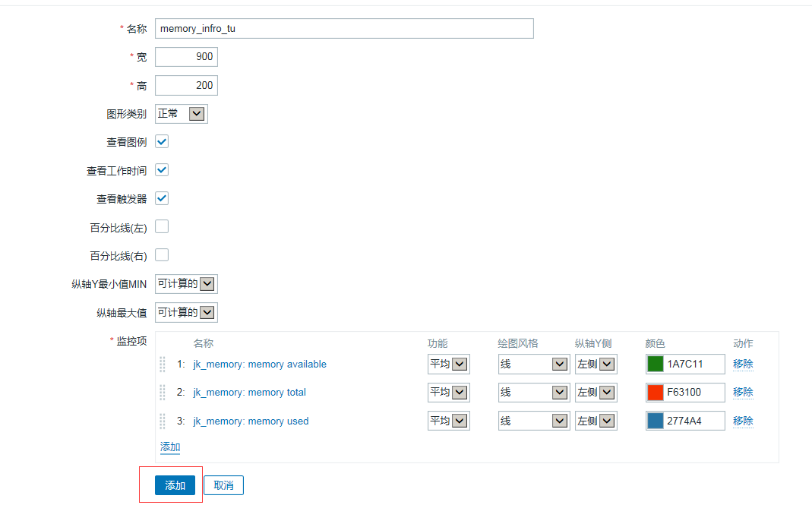Open 纵轴Y侧 dropdown for memory total row
Viewport: 812px width, 505px height.
(x=596, y=393)
